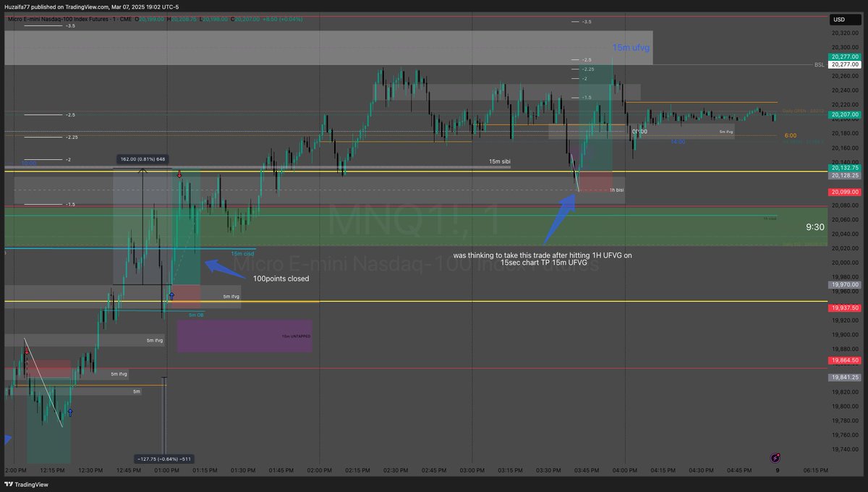Select the 9:30 session label
The width and height of the screenshot is (868, 492).
tap(815, 226)
